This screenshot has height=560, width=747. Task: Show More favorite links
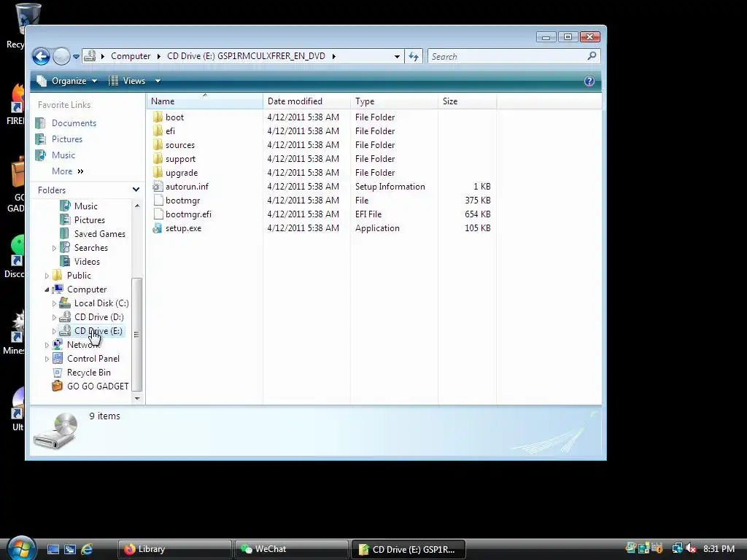point(68,171)
